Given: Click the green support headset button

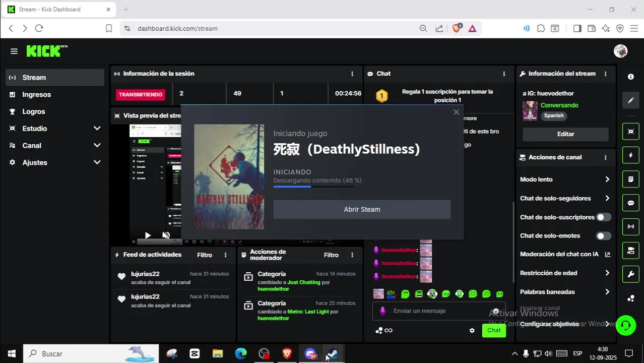Looking at the screenshot, I should pyautogui.click(x=626, y=325).
